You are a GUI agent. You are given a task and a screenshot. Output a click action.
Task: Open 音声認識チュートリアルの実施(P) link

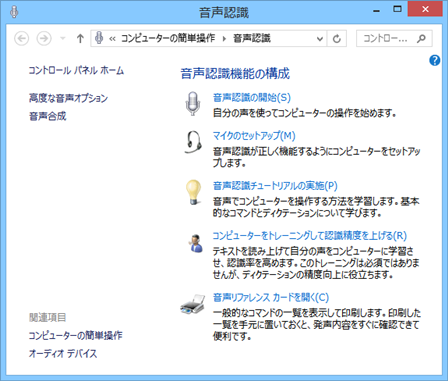click(275, 186)
